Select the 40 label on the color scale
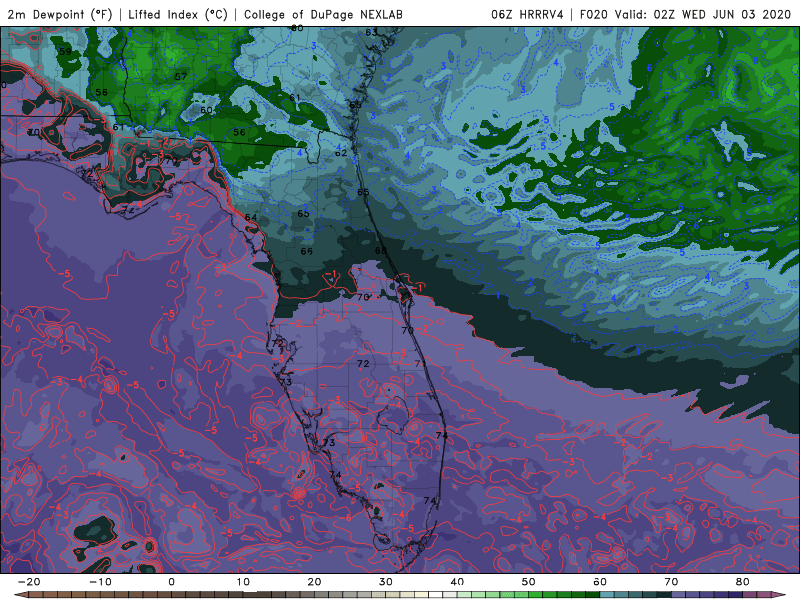This screenshot has width=800, height=600. 457,582
